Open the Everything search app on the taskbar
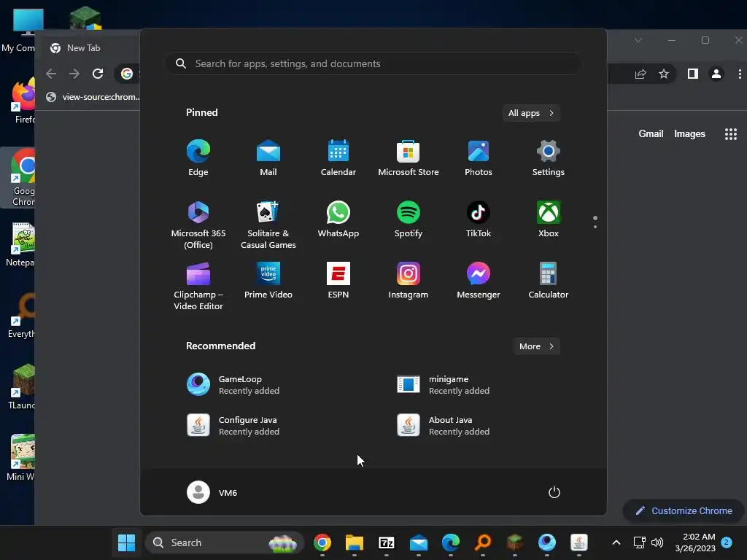Image resolution: width=747 pixels, height=560 pixels. [483, 542]
